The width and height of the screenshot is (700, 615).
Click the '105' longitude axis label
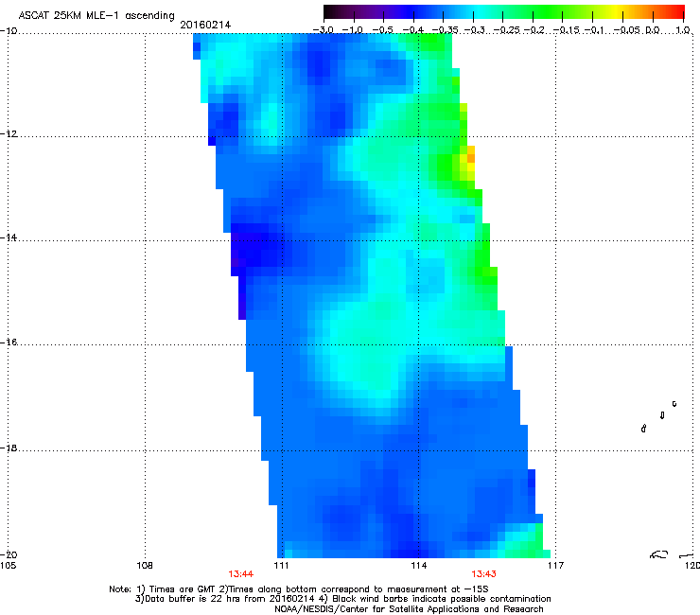pyautogui.click(x=8, y=566)
